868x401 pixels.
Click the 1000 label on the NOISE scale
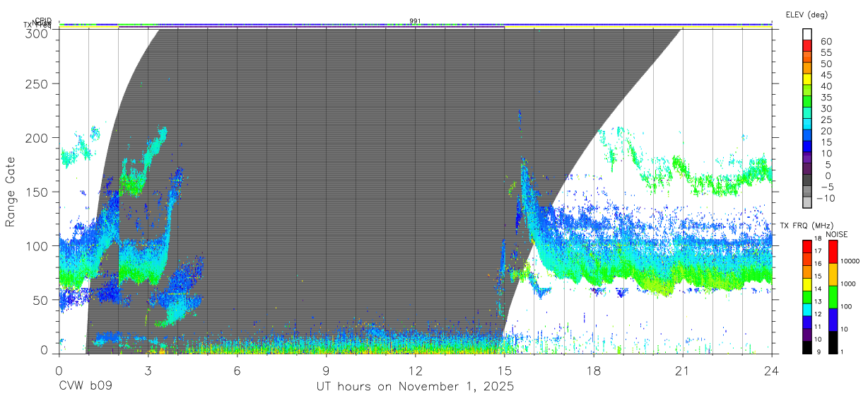coord(848,284)
